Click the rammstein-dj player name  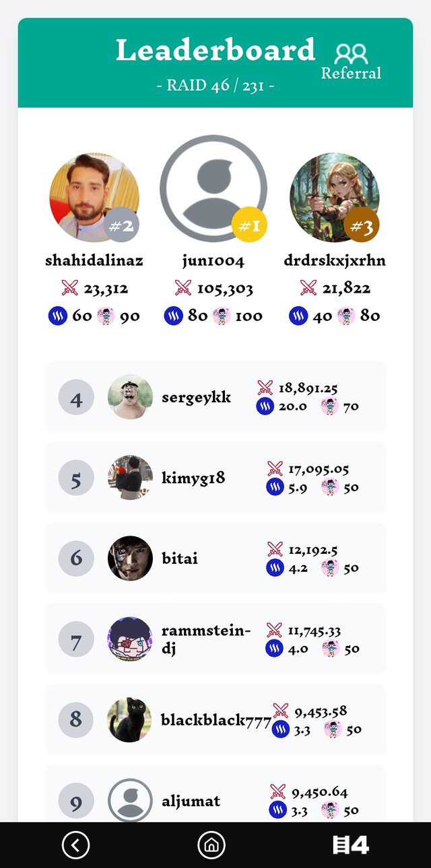click(205, 639)
